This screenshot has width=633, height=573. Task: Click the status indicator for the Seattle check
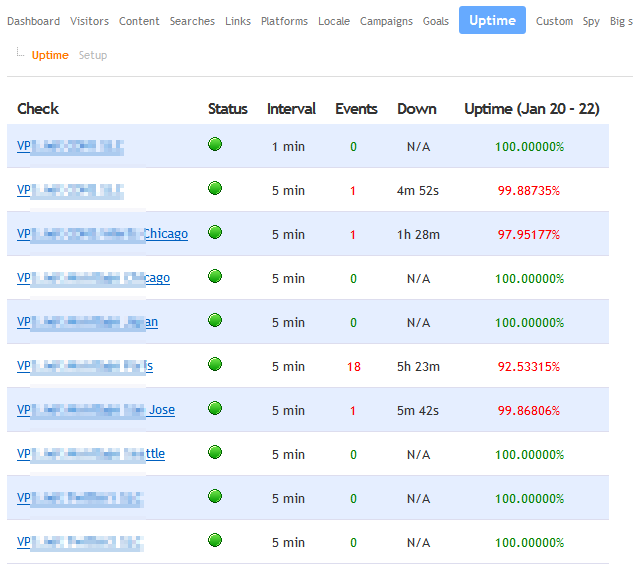[x=215, y=453]
